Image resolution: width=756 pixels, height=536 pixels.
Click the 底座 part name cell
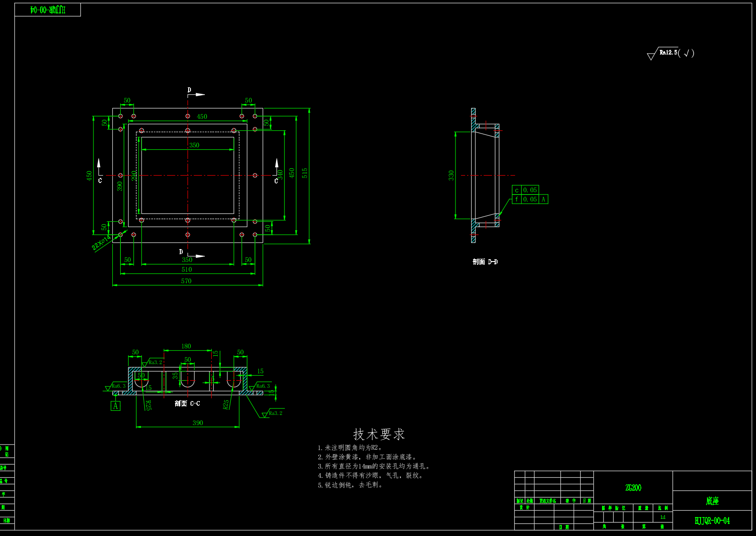click(x=712, y=501)
